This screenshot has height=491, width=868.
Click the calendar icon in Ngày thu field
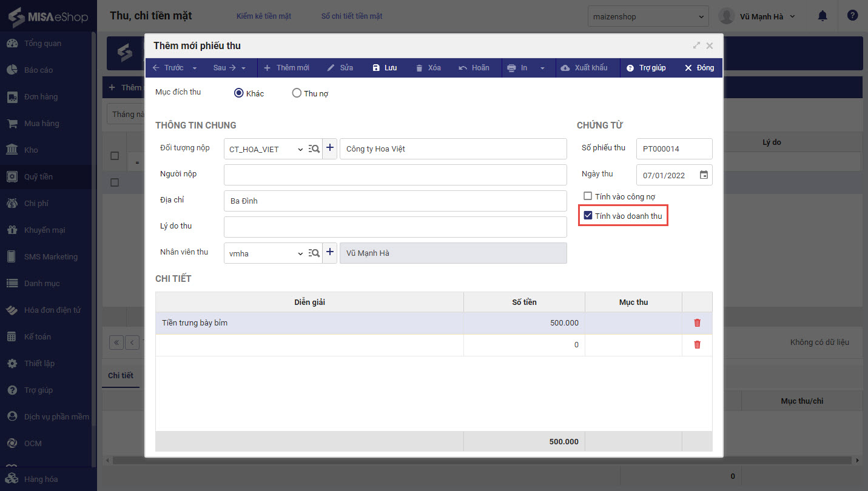[704, 175]
